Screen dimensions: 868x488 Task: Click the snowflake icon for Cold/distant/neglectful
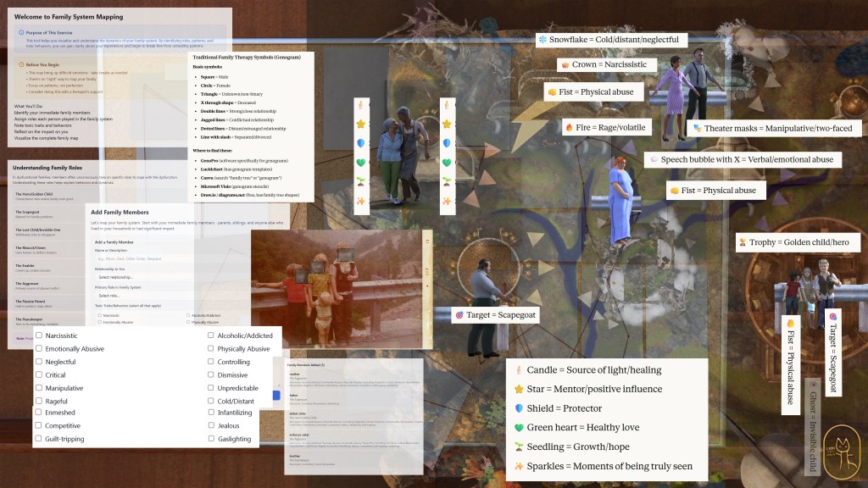pyautogui.click(x=542, y=40)
